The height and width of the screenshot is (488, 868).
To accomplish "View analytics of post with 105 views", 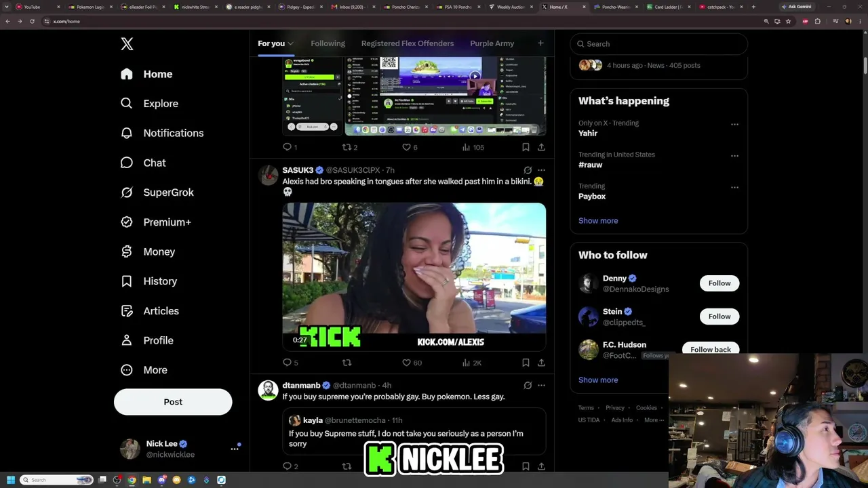I will pos(473,147).
